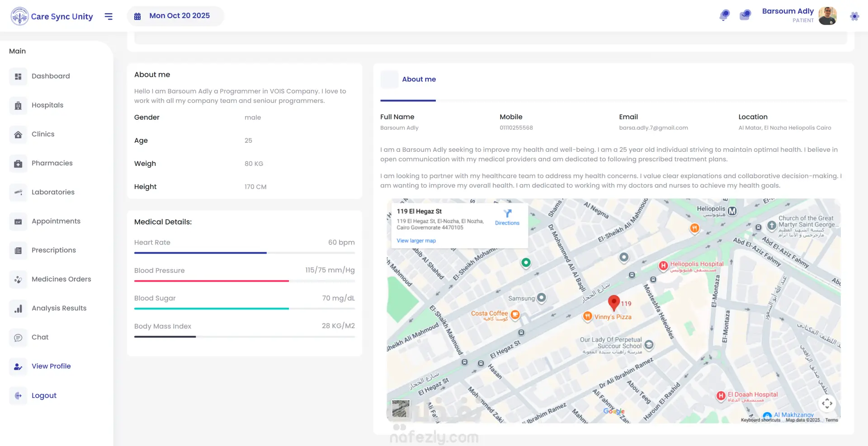This screenshot has width=868, height=446.
Task: Go to Medicines Orders page
Action: coord(61,279)
